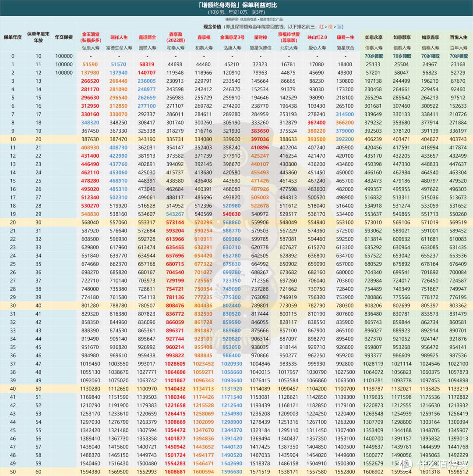Click the 如意永享 product header

(x=374, y=37)
